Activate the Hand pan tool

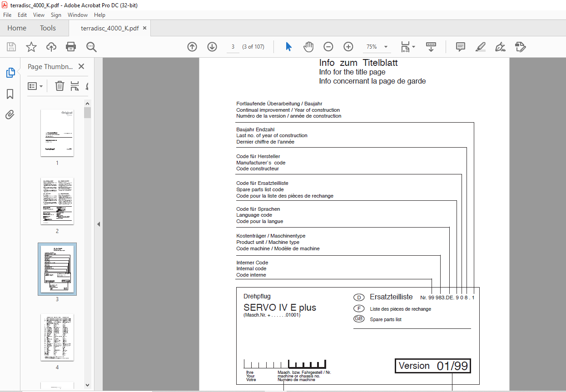tap(308, 47)
